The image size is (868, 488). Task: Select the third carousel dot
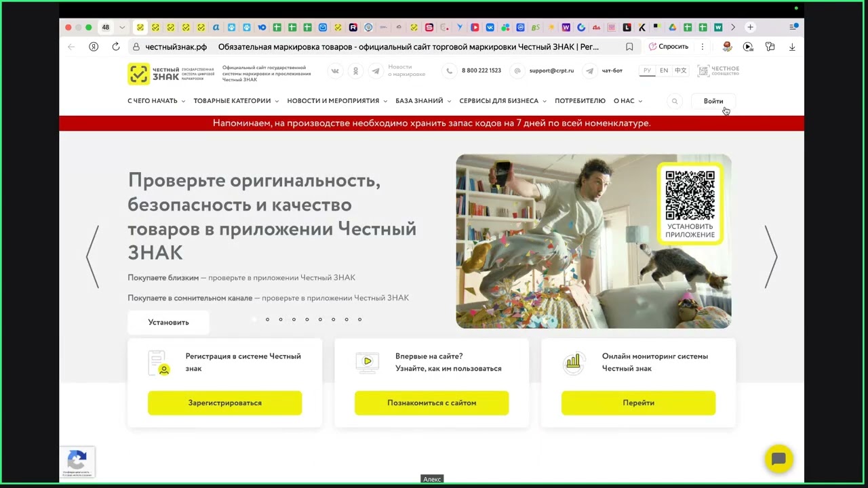(x=281, y=319)
